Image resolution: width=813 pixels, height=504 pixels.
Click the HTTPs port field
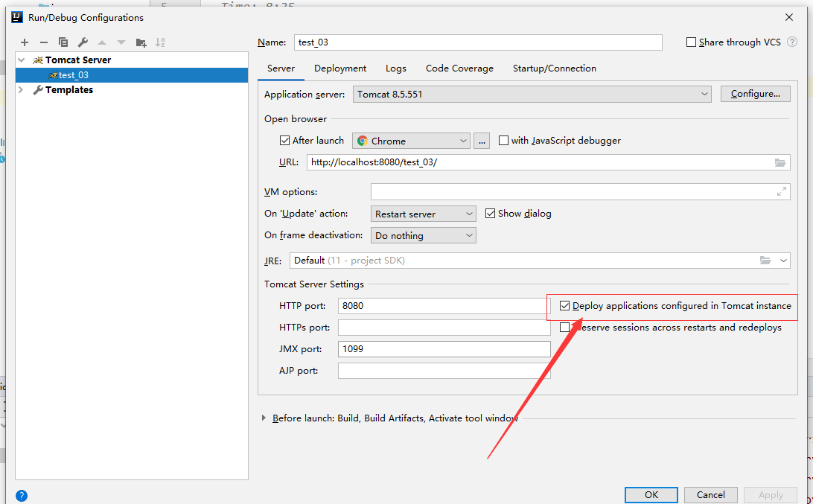click(x=444, y=328)
